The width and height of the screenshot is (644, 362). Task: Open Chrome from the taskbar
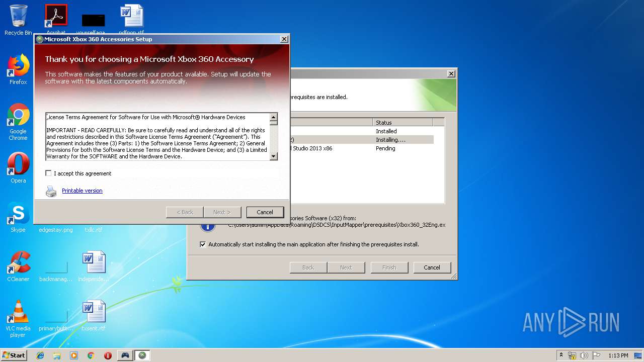[x=91, y=355]
